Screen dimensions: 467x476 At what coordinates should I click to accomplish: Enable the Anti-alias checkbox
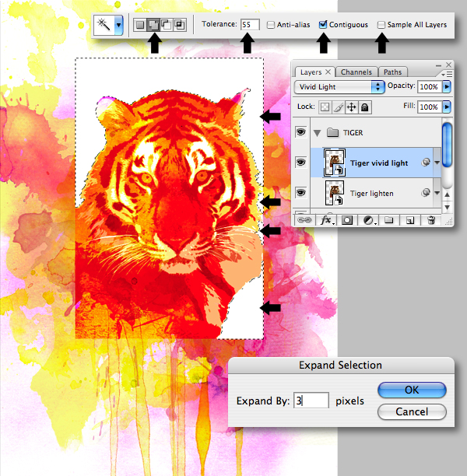point(270,25)
